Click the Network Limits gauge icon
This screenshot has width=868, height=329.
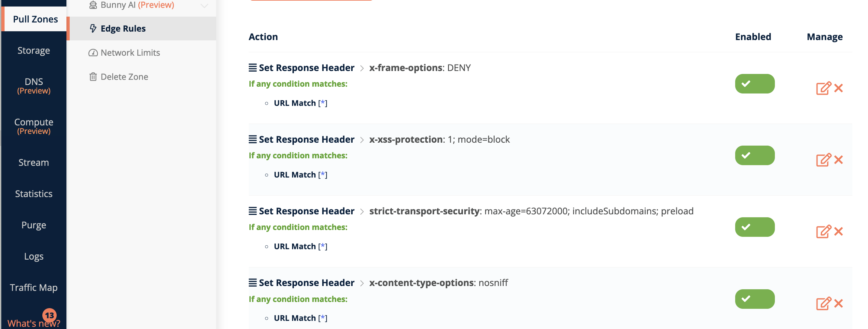click(x=93, y=52)
